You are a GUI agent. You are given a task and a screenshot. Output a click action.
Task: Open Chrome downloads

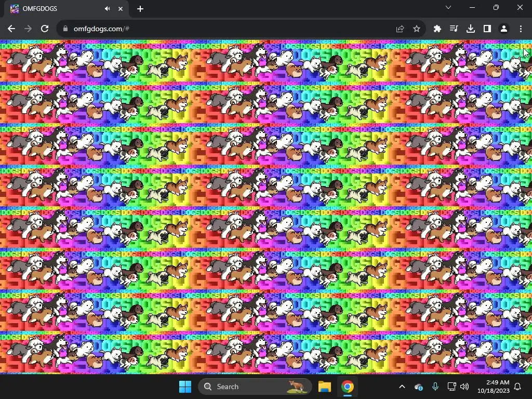point(471,29)
